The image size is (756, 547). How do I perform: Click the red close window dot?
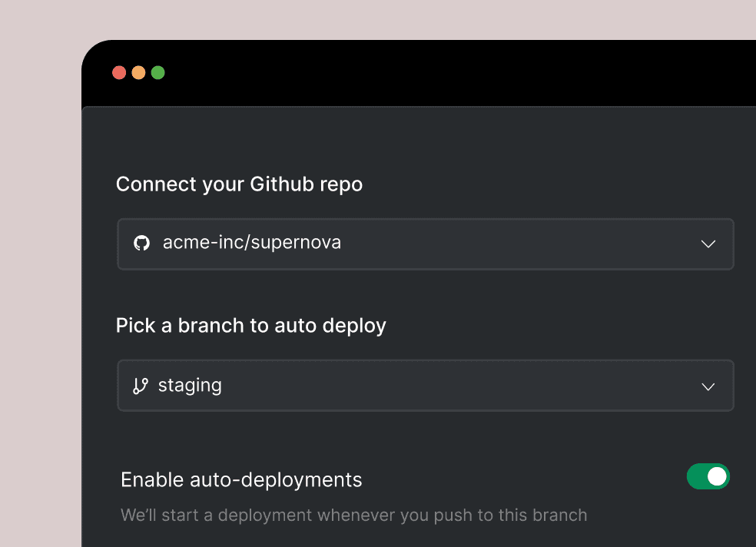click(119, 73)
